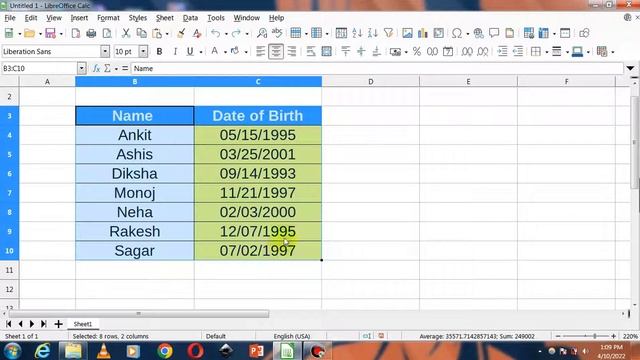Click the Save document icon
This screenshot has height=360, width=640.
pos(50,33)
